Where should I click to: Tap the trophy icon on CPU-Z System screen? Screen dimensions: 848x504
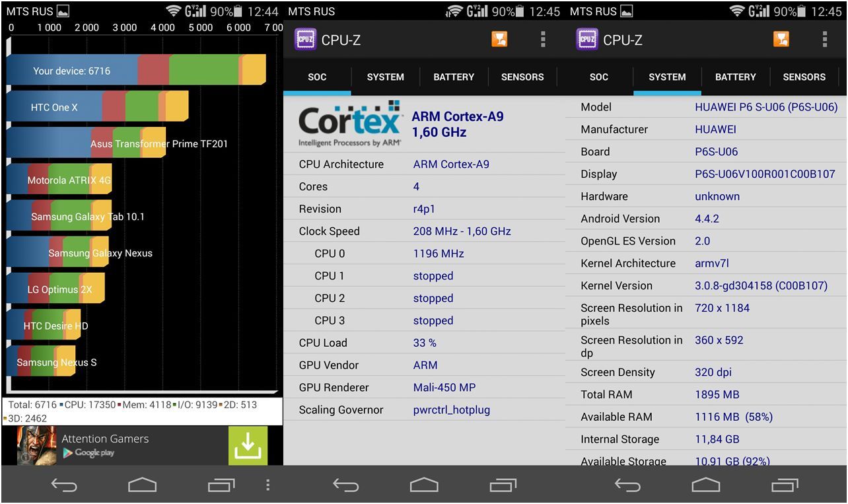tap(781, 40)
